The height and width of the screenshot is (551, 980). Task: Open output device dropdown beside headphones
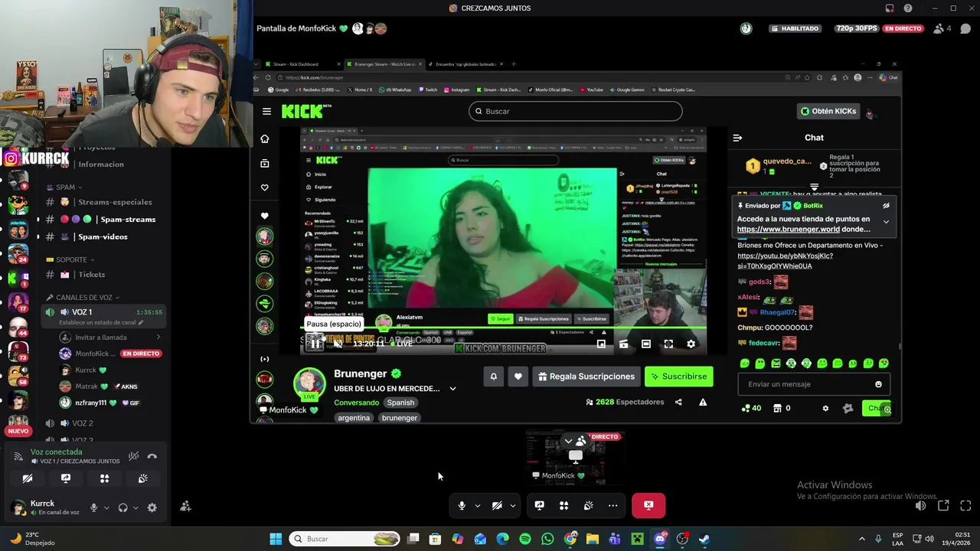tap(136, 507)
